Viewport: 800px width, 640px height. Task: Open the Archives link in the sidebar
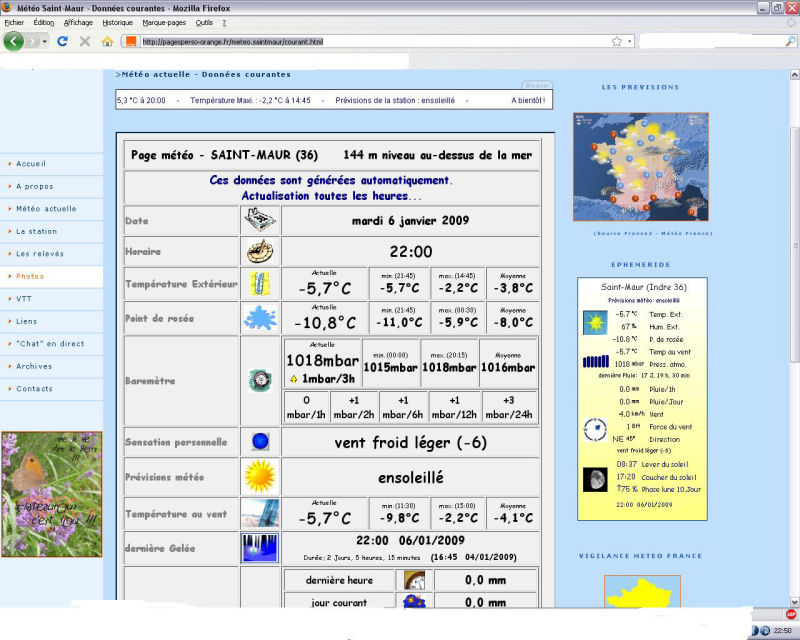point(34,366)
